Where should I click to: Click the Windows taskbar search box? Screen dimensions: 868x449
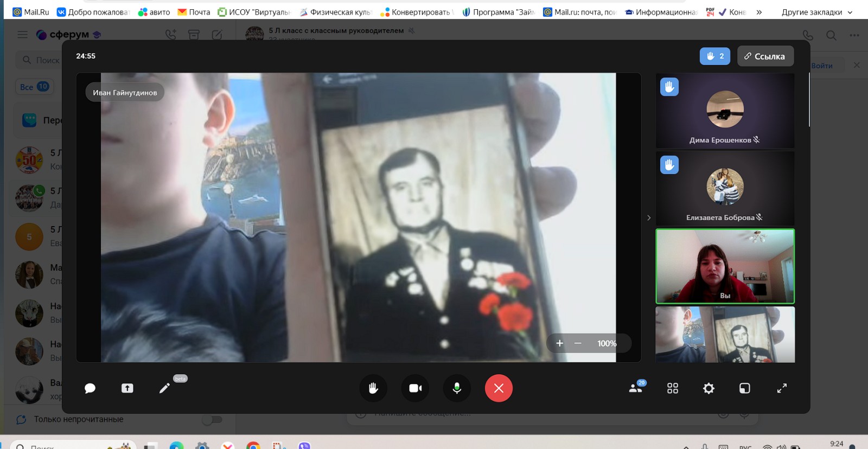[73, 445]
